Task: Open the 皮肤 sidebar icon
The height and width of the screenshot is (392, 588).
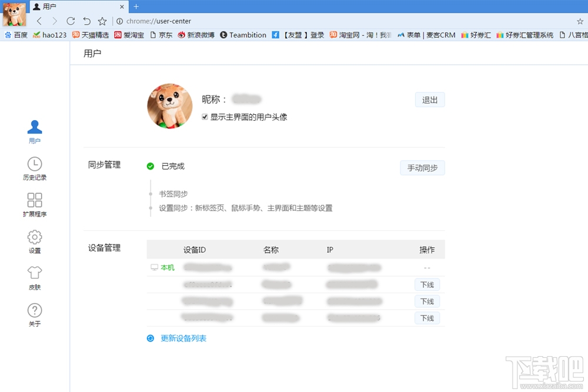Action: 34,277
